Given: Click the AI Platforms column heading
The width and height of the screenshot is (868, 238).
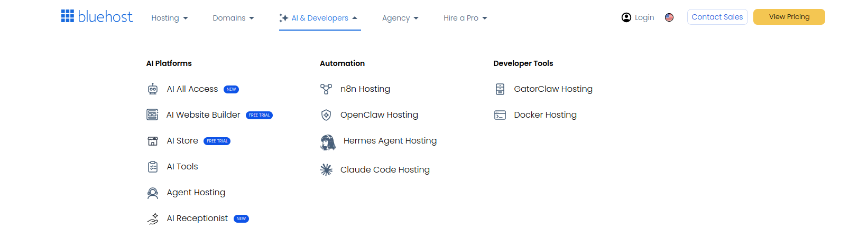Looking at the screenshot, I should [169, 63].
